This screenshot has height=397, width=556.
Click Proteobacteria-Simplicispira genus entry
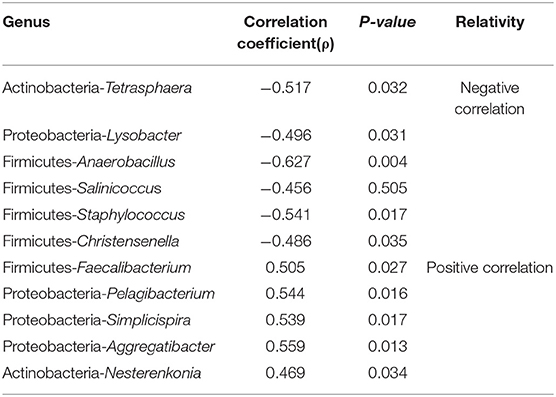coord(96,320)
